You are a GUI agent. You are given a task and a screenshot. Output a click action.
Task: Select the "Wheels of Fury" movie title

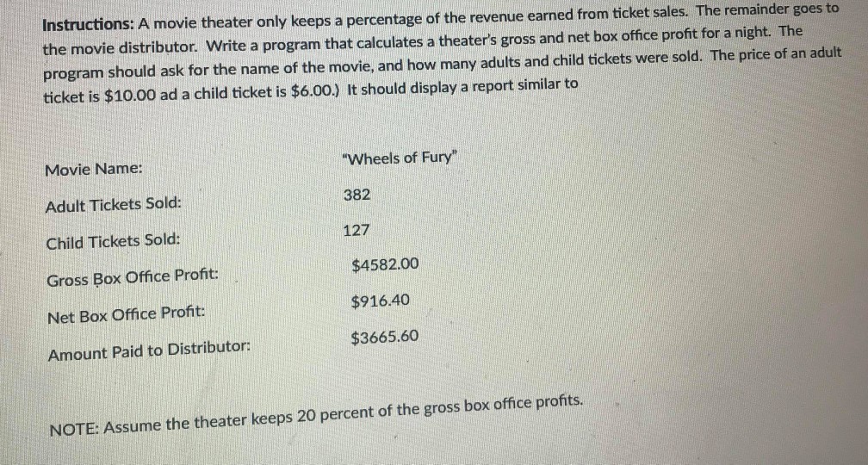[401, 158]
